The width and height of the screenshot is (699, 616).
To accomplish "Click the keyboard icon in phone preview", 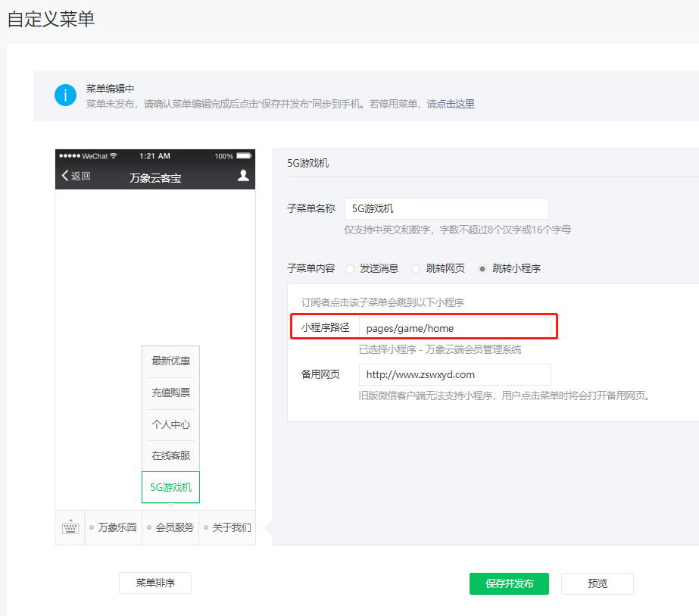I will [x=70, y=527].
